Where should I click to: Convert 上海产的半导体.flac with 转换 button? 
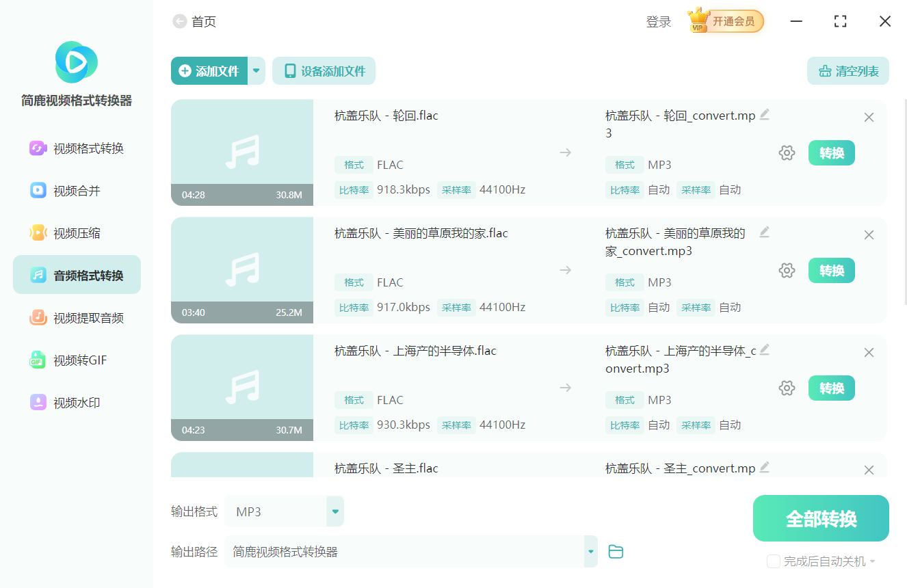click(x=832, y=388)
